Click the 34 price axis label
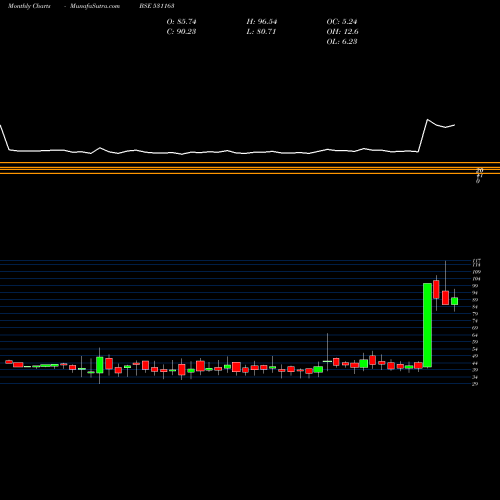 [475, 377]
